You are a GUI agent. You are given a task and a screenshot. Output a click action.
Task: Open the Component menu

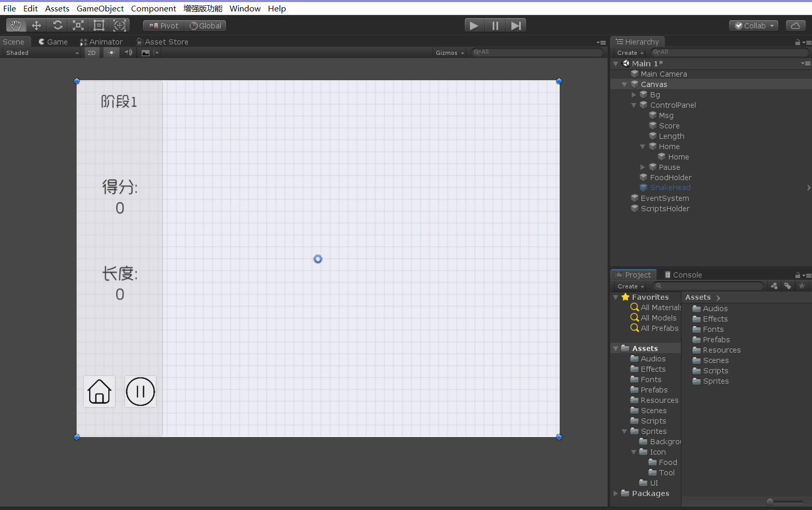(x=153, y=8)
